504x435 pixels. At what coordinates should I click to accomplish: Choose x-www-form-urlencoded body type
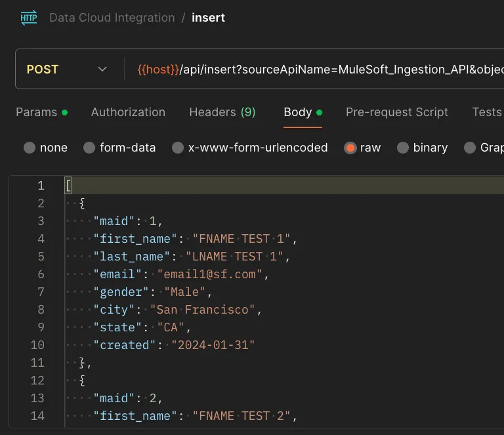(178, 148)
